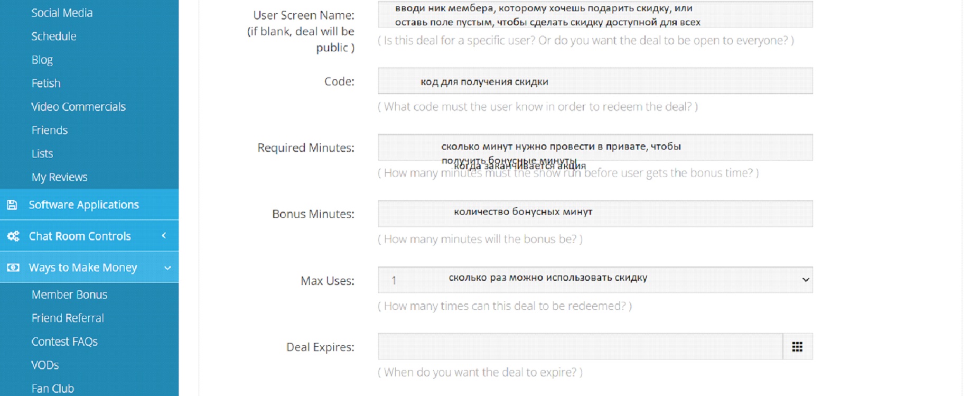Open the Social Media sidebar item
Screen dimensions: 980x396
coord(62,13)
